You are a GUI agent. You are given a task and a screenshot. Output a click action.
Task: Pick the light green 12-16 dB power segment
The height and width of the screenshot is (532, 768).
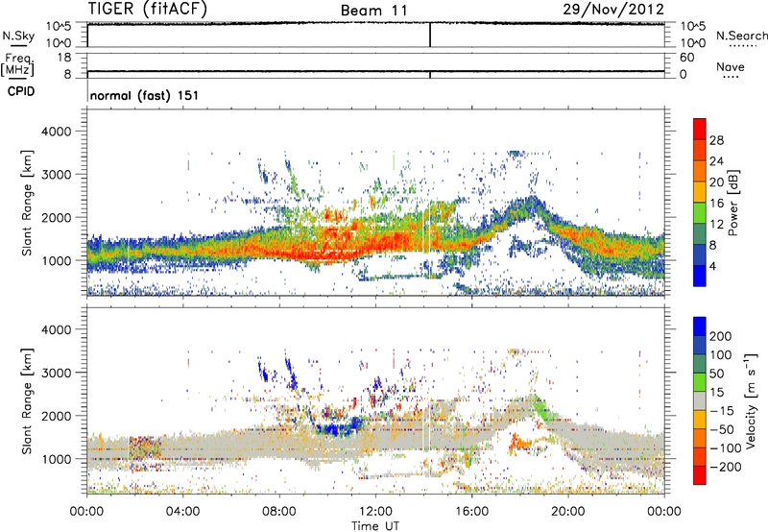700,213
